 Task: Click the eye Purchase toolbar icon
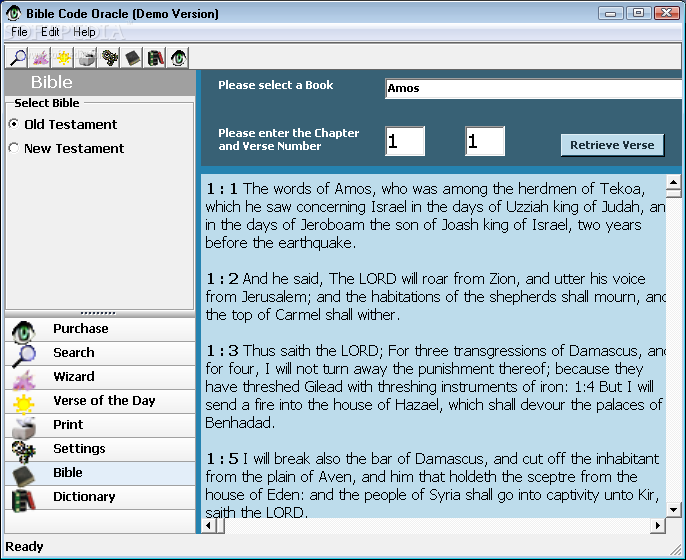(178, 58)
